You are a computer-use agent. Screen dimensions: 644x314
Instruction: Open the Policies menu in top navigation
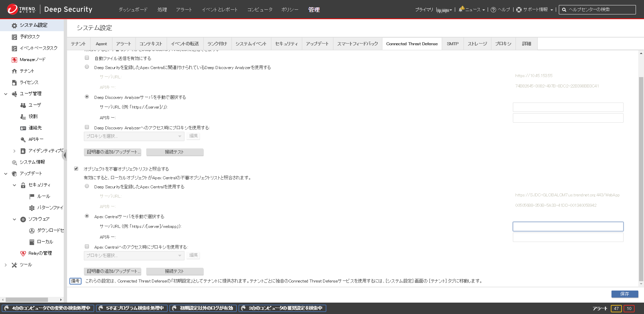tap(289, 10)
